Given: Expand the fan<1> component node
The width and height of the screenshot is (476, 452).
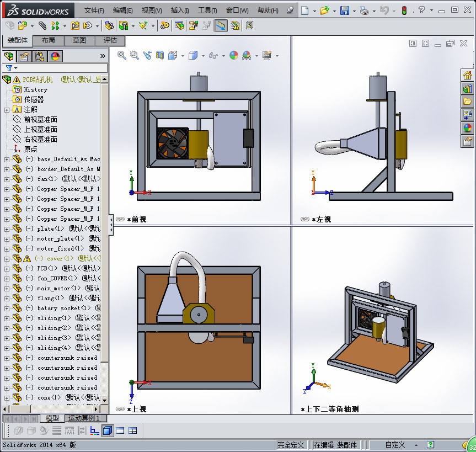Looking at the screenshot, I should click(7, 179).
